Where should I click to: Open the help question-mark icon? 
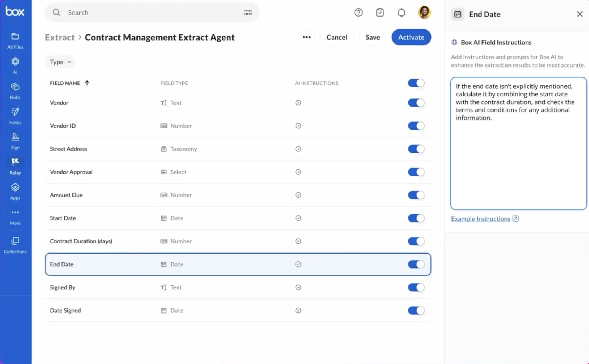(x=359, y=12)
